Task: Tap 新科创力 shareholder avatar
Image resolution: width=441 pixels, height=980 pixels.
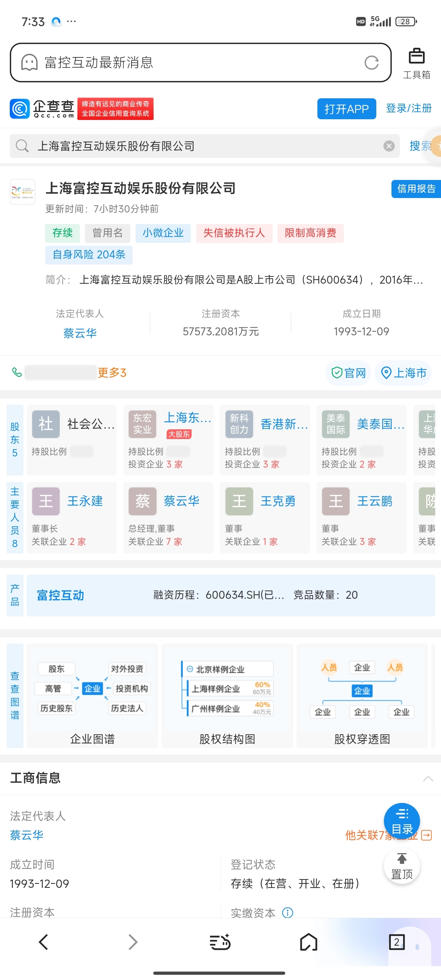Action: 239,424
